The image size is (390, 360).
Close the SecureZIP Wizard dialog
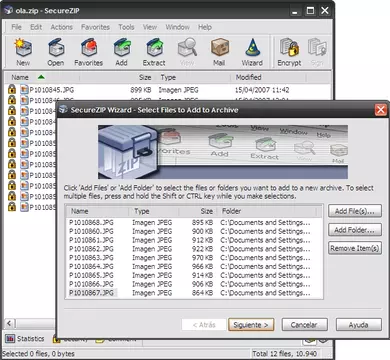coord(381,110)
